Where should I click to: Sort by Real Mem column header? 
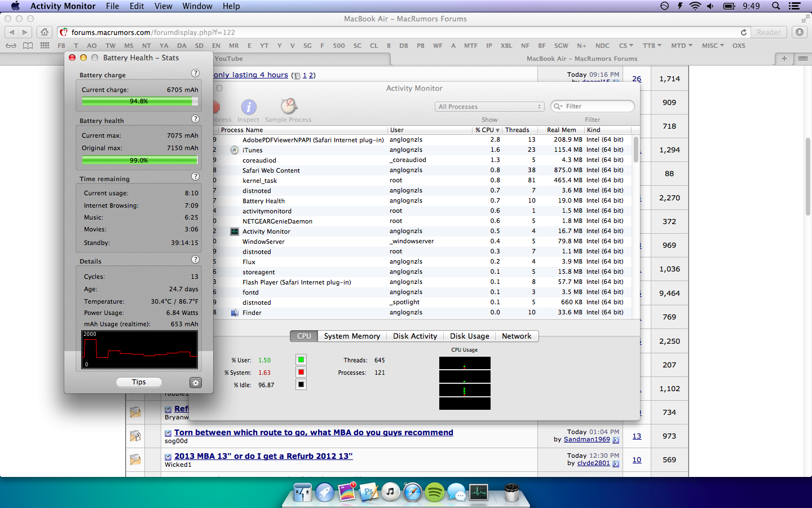(561, 130)
